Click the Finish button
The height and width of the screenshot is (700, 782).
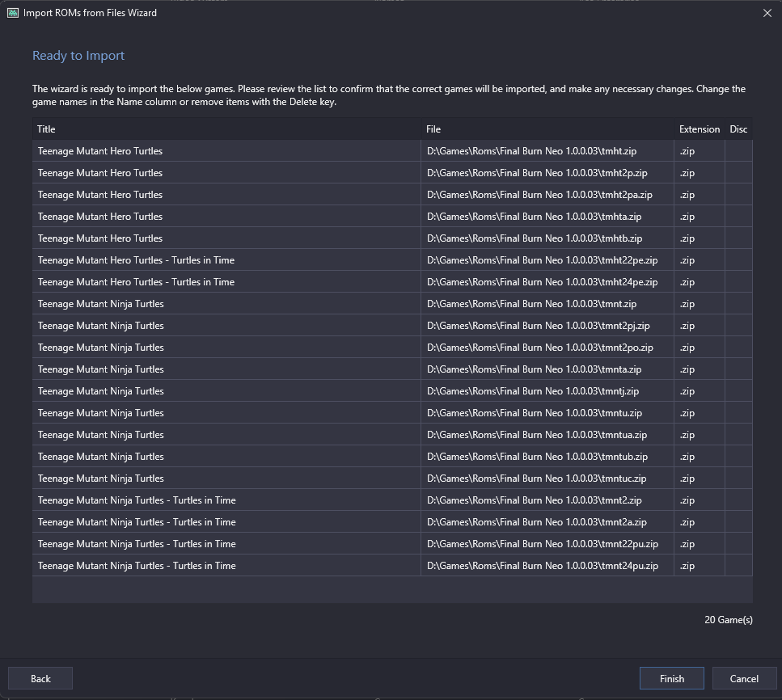click(x=671, y=678)
